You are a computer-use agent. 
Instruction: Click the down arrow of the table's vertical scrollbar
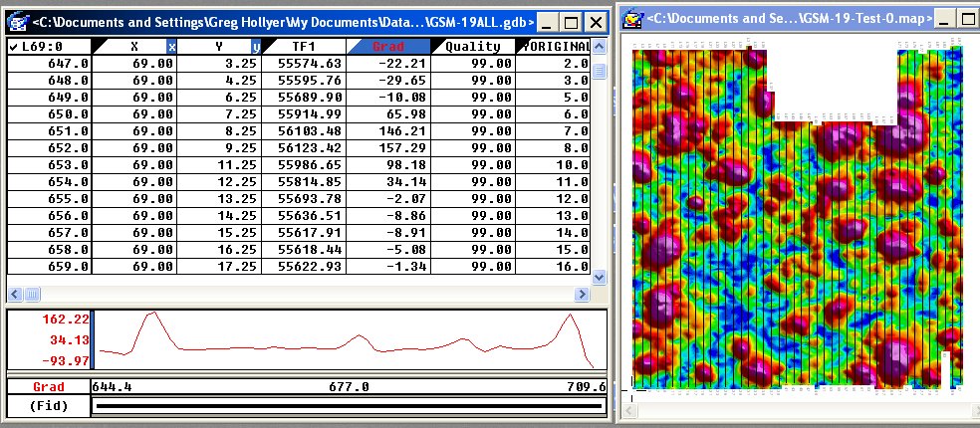click(x=600, y=278)
